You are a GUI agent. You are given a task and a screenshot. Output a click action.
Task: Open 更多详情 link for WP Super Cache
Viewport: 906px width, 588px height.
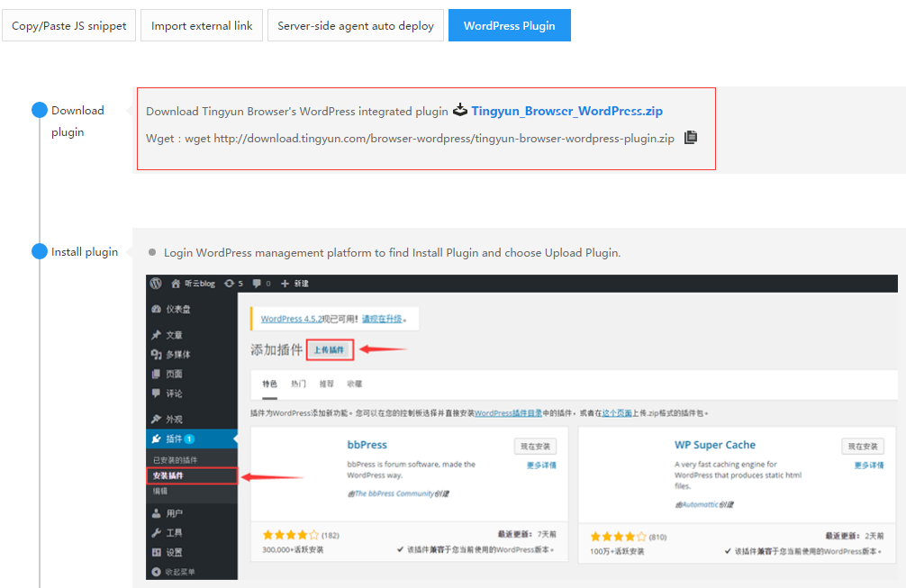tap(868, 466)
